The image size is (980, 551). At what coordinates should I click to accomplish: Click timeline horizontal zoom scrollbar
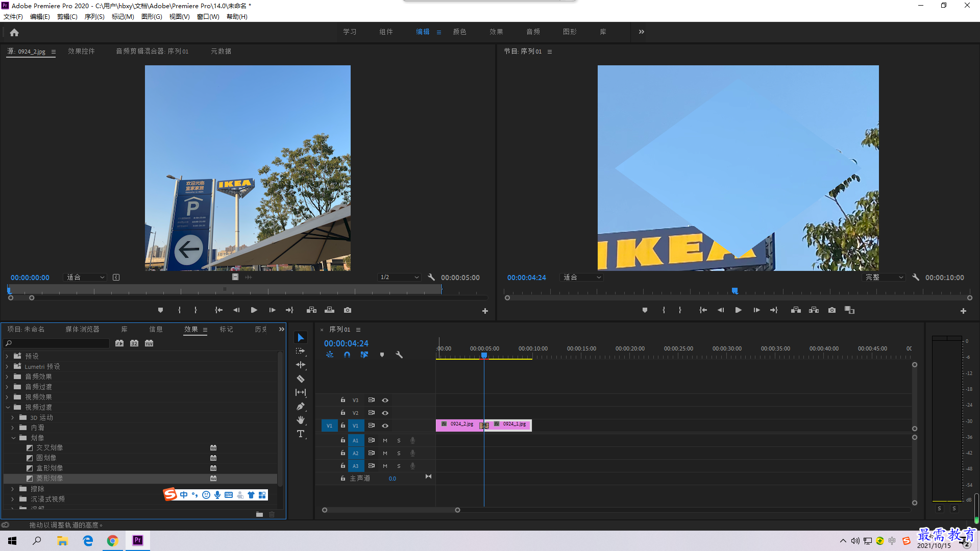click(x=391, y=510)
